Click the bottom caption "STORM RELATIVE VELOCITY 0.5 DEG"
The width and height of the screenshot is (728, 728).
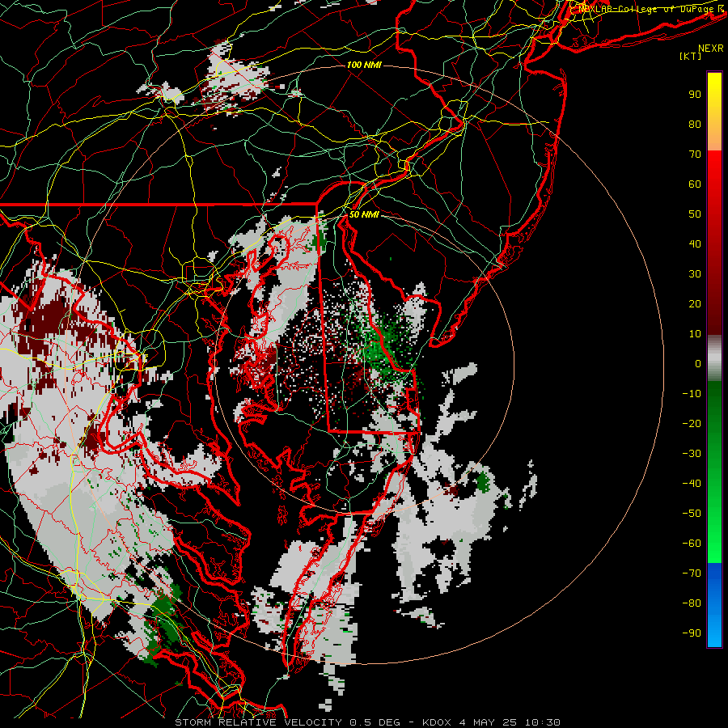tap(287, 722)
